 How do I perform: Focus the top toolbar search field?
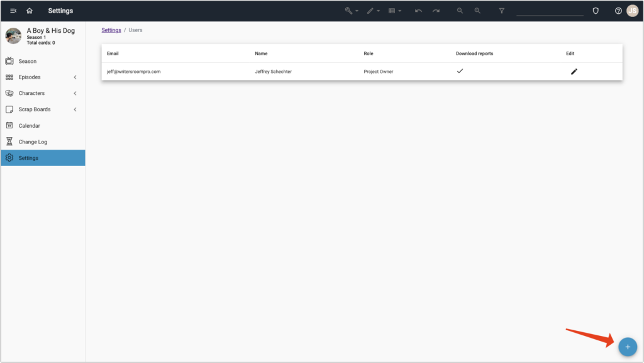tap(550, 11)
